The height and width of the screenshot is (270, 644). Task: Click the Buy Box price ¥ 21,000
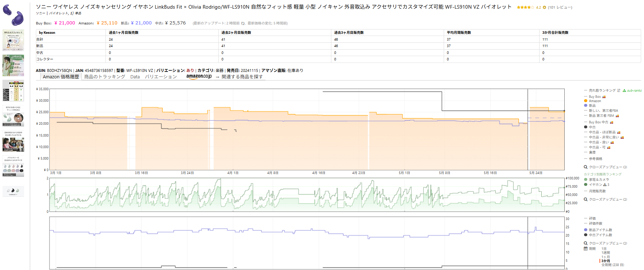(65, 23)
